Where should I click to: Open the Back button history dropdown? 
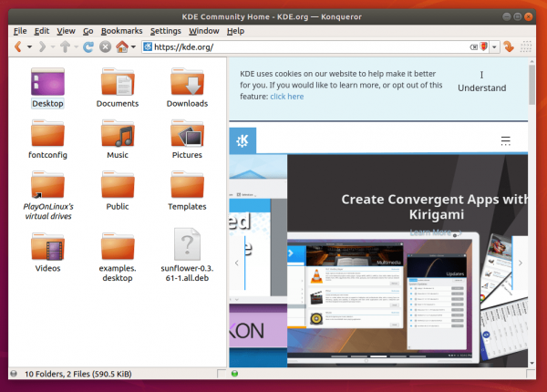point(30,46)
